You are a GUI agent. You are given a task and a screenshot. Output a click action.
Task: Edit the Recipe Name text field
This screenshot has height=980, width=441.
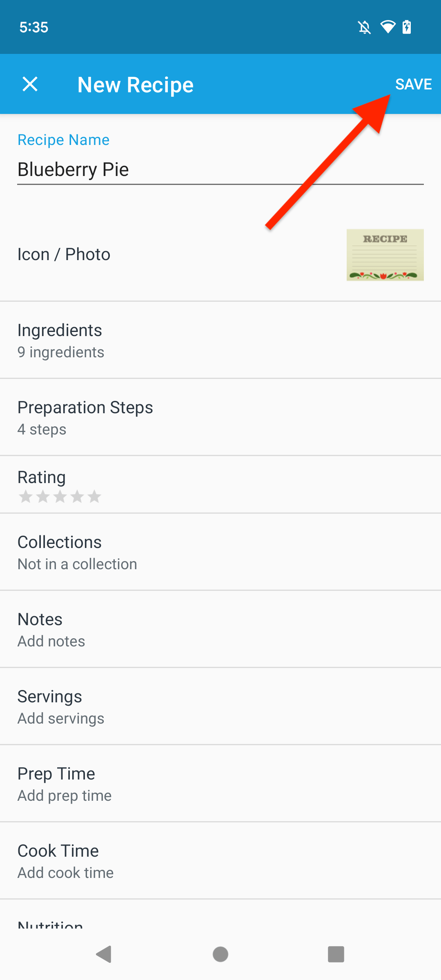220,169
